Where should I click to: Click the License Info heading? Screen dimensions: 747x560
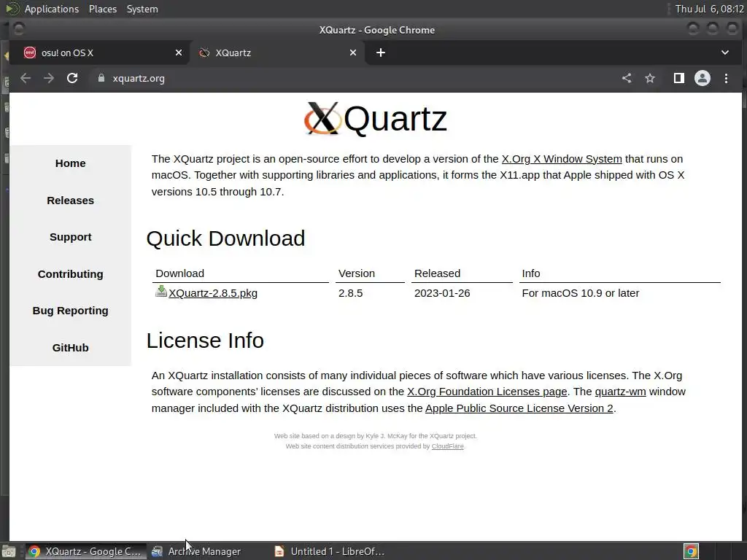click(x=205, y=341)
